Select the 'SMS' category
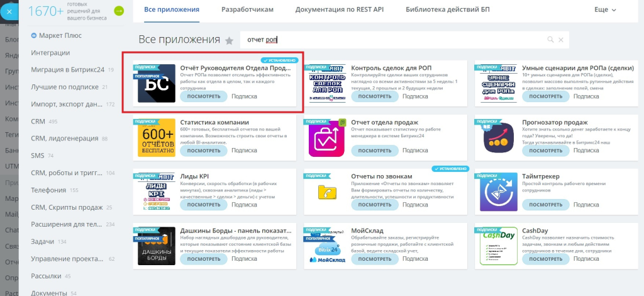This screenshot has width=644, height=296. point(38,156)
